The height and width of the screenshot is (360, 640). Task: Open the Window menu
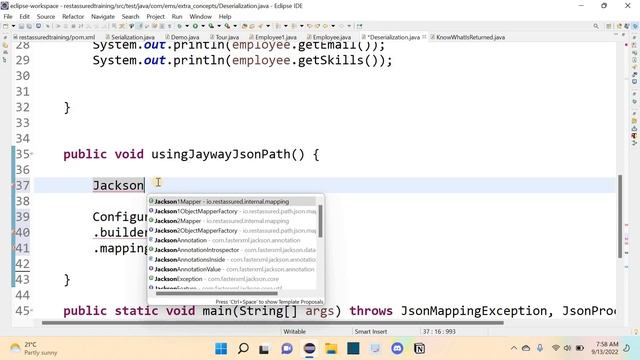200,16
